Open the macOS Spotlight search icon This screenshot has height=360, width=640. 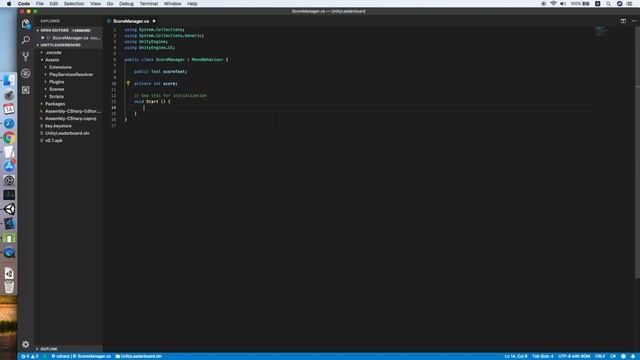(608, 4)
